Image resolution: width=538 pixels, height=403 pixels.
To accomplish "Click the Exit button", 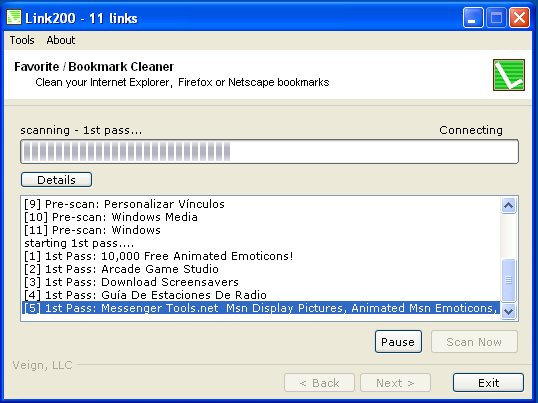I will 488,382.
